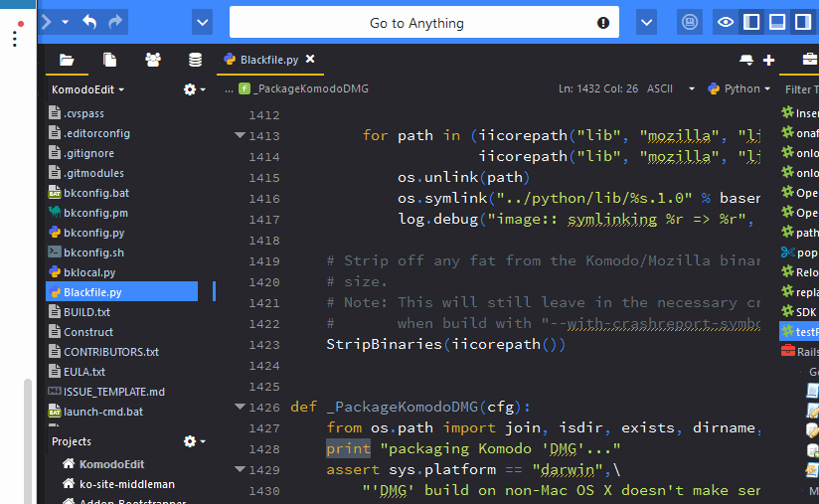This screenshot has height=504, width=819.
Task: Open the Places settings gear menu
Action: (x=194, y=89)
